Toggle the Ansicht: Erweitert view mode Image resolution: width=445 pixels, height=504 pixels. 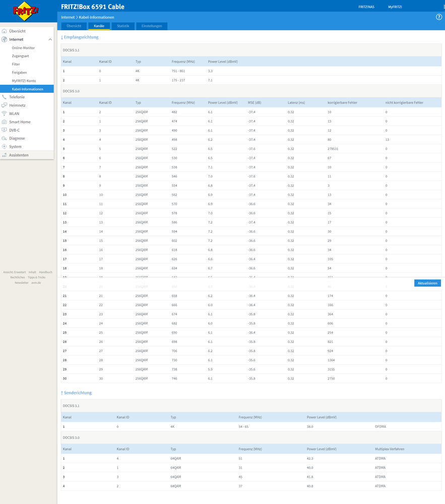point(14,272)
